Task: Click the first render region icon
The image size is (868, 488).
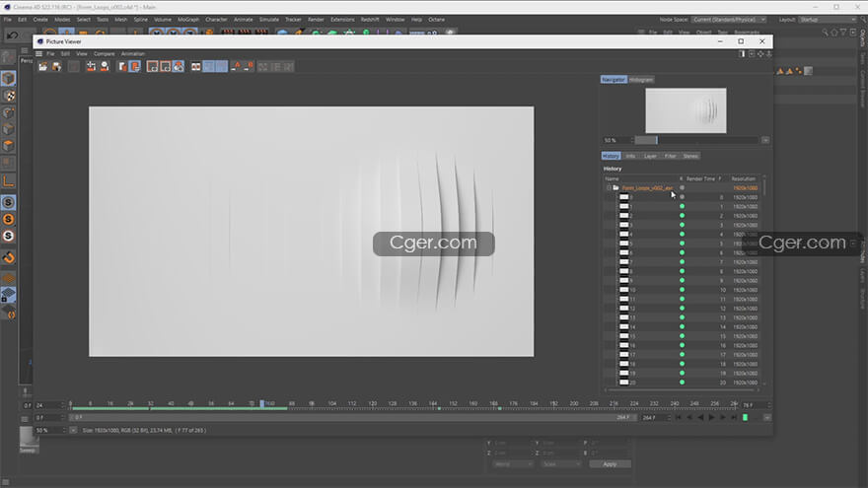Action: 152,66
